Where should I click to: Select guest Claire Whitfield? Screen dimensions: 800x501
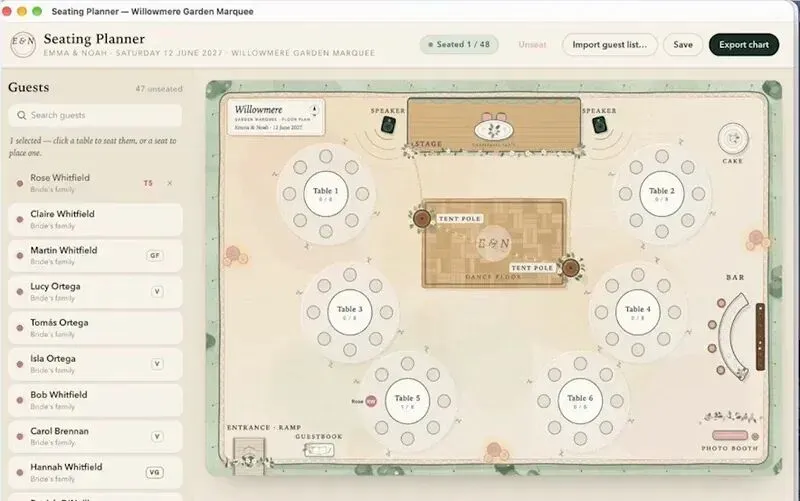click(x=95, y=219)
